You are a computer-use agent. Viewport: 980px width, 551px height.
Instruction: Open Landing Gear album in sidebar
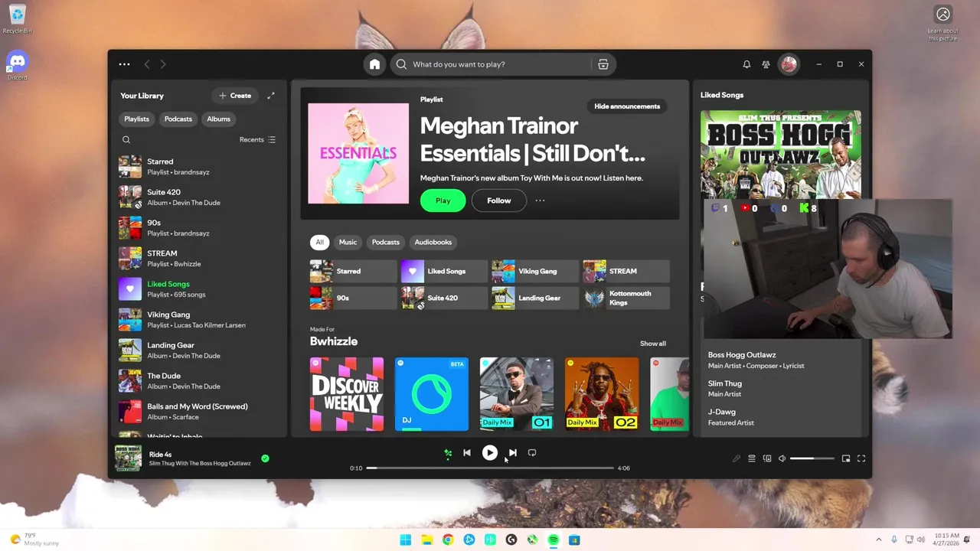pos(199,350)
